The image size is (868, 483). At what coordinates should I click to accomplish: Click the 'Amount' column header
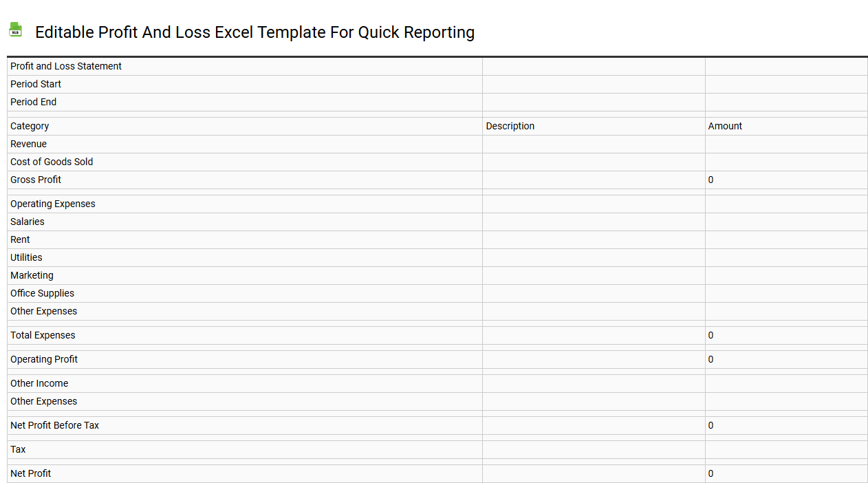coord(724,126)
